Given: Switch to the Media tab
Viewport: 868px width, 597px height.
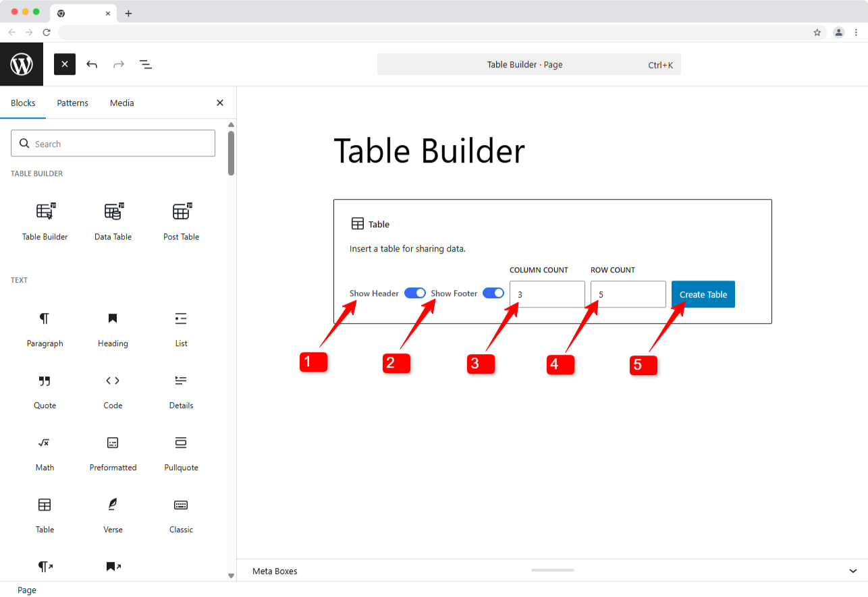Looking at the screenshot, I should click(x=122, y=103).
